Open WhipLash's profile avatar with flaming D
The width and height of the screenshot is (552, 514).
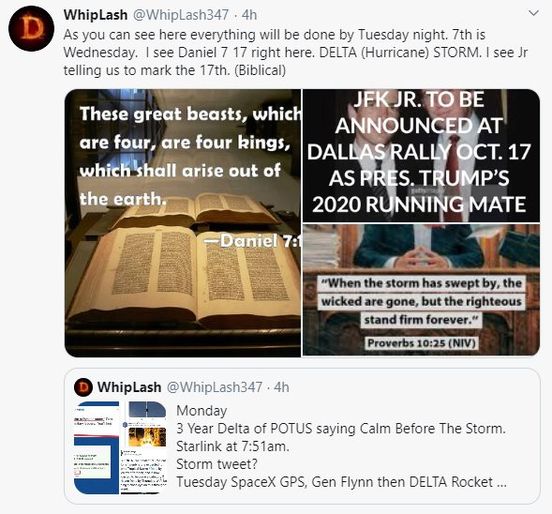(x=31, y=29)
